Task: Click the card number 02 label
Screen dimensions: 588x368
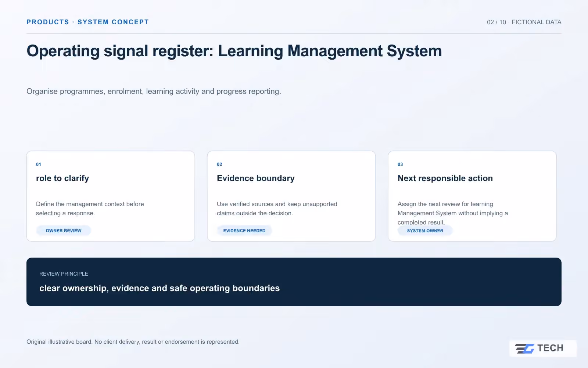Action: coord(219,164)
